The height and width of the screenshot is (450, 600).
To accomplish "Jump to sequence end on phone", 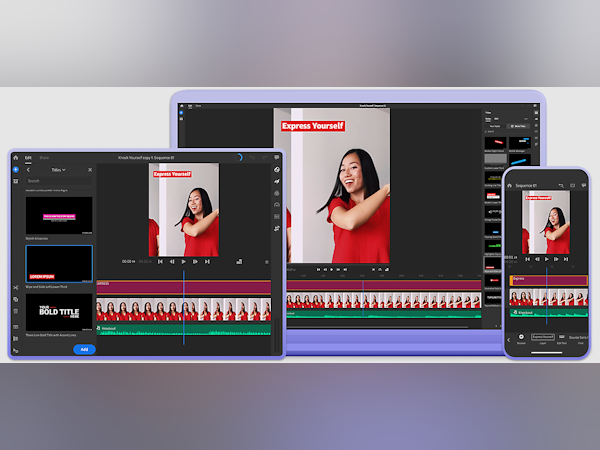I will (566, 259).
